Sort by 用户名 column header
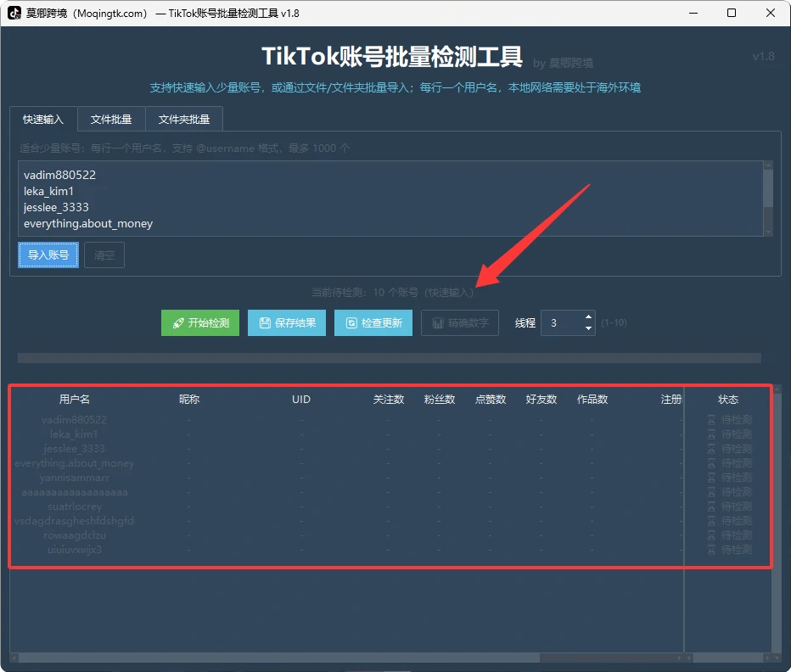Image resolution: width=791 pixels, height=672 pixels. [x=74, y=399]
